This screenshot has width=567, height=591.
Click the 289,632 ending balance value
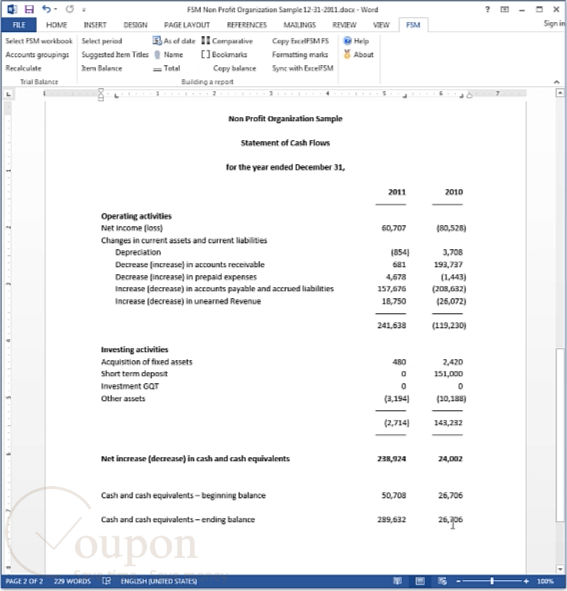(x=392, y=519)
